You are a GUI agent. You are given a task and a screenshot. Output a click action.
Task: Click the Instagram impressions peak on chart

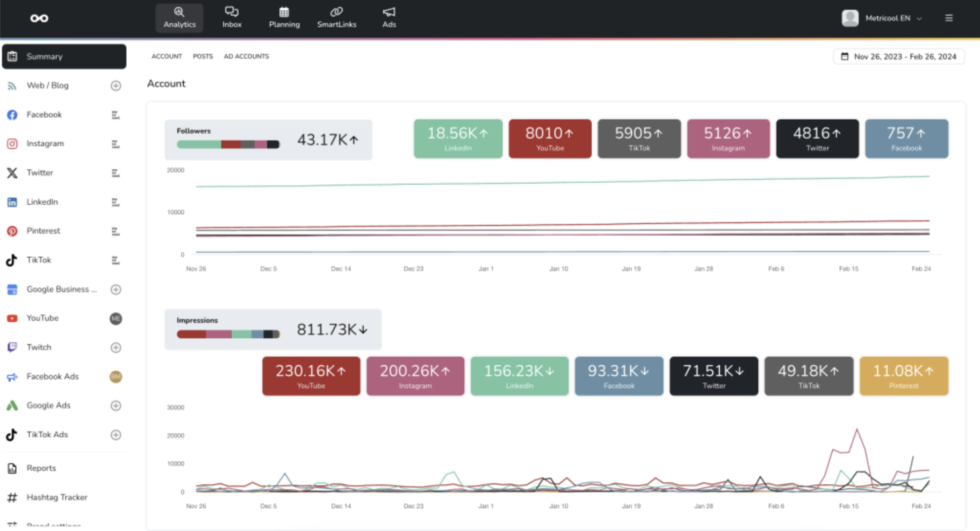(x=857, y=430)
